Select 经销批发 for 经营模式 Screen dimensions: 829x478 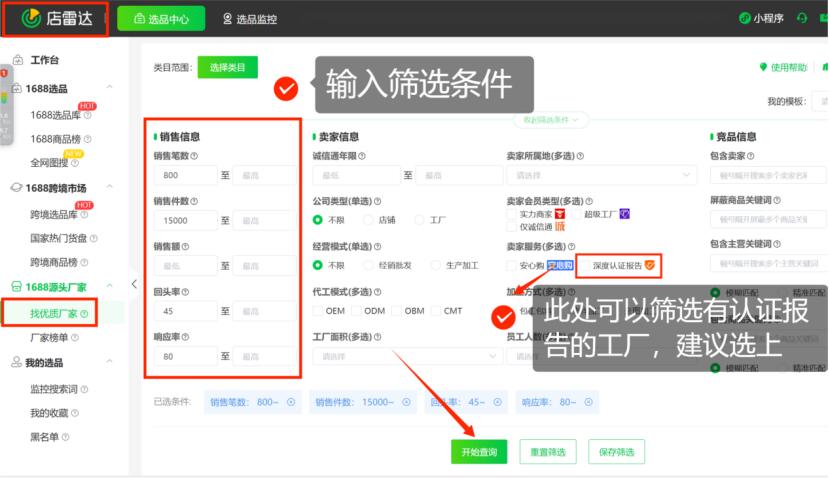(x=368, y=265)
